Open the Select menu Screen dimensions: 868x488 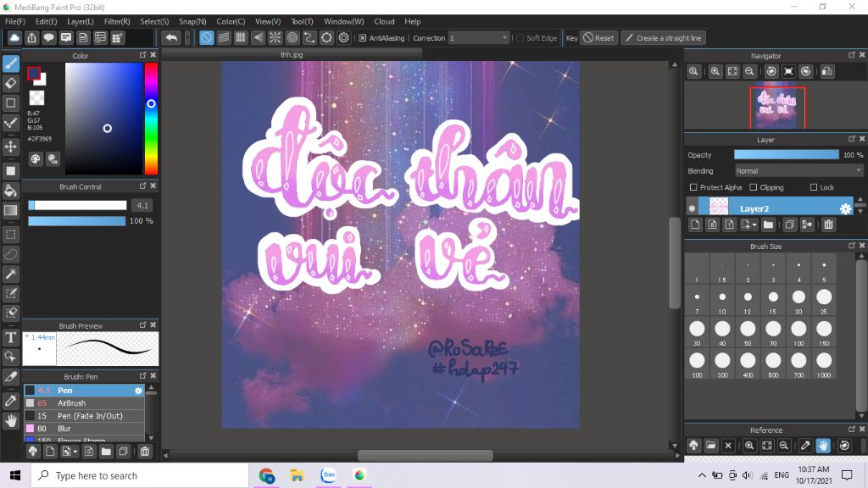click(154, 21)
